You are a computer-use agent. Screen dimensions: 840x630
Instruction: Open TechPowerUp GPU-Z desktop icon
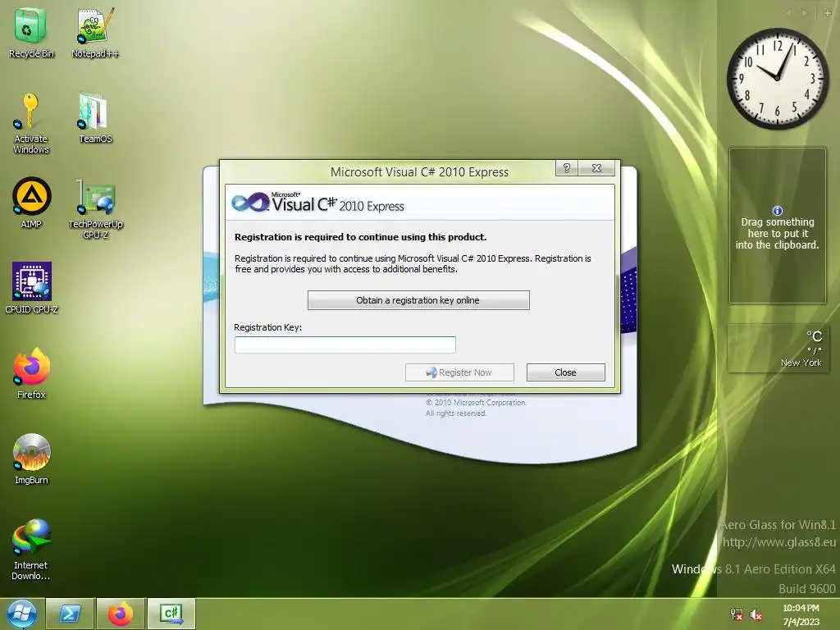click(95, 209)
